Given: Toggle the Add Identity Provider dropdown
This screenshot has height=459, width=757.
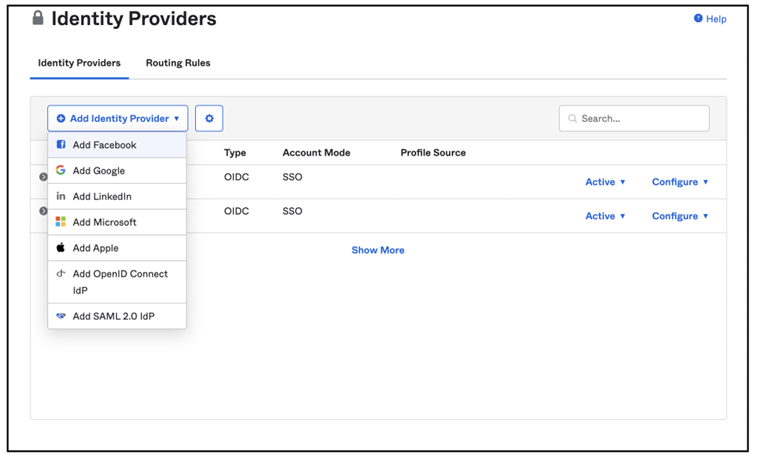Looking at the screenshot, I should [118, 118].
